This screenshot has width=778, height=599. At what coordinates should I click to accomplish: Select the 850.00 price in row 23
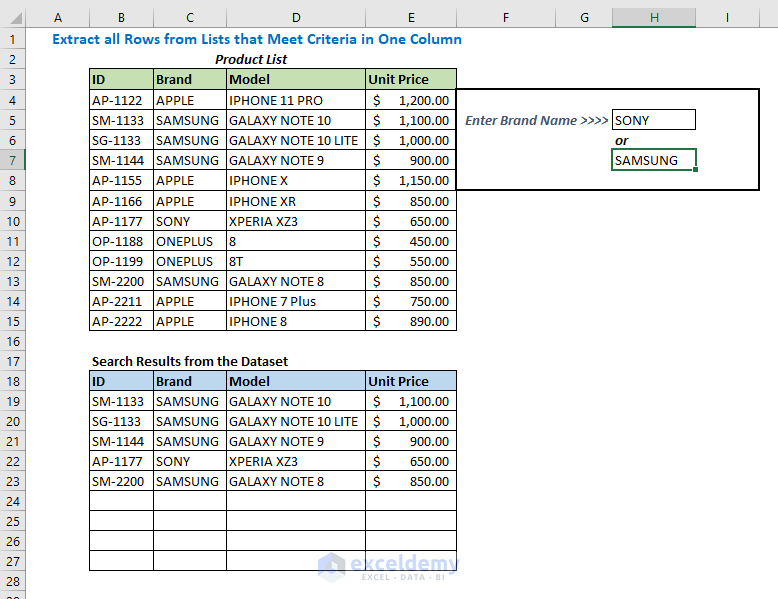click(x=411, y=481)
